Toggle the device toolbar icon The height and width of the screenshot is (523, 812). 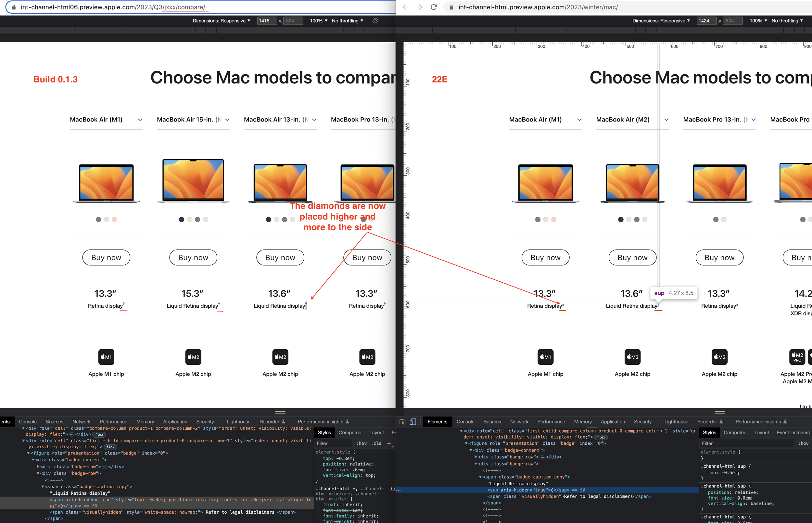click(x=413, y=421)
